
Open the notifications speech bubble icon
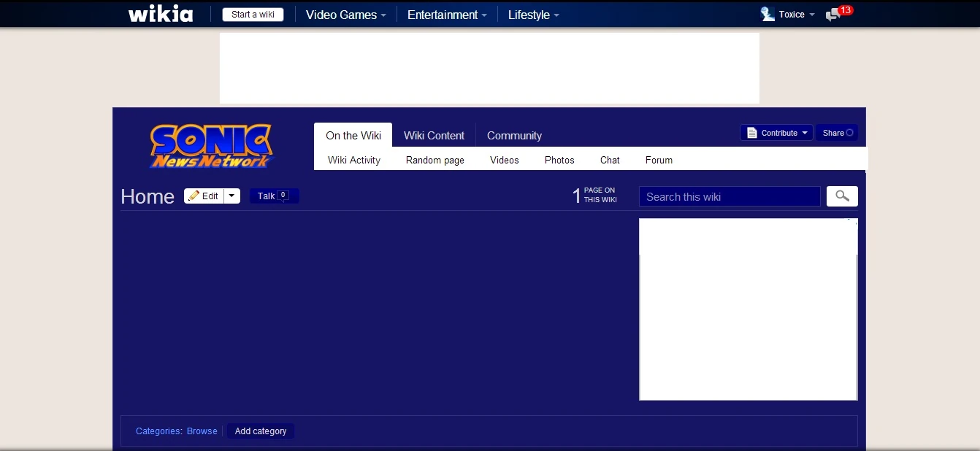tap(832, 15)
